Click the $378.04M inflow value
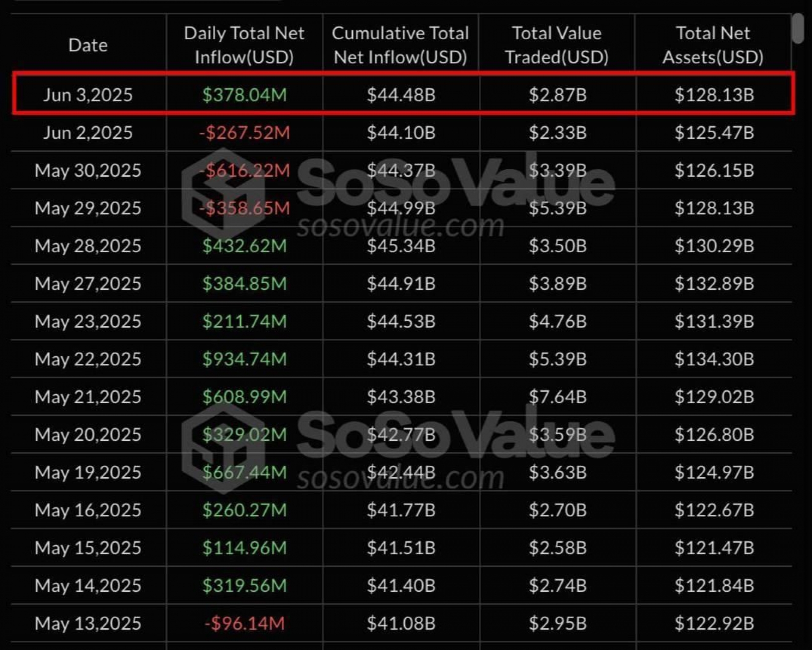The height and width of the screenshot is (650, 812). click(x=244, y=95)
